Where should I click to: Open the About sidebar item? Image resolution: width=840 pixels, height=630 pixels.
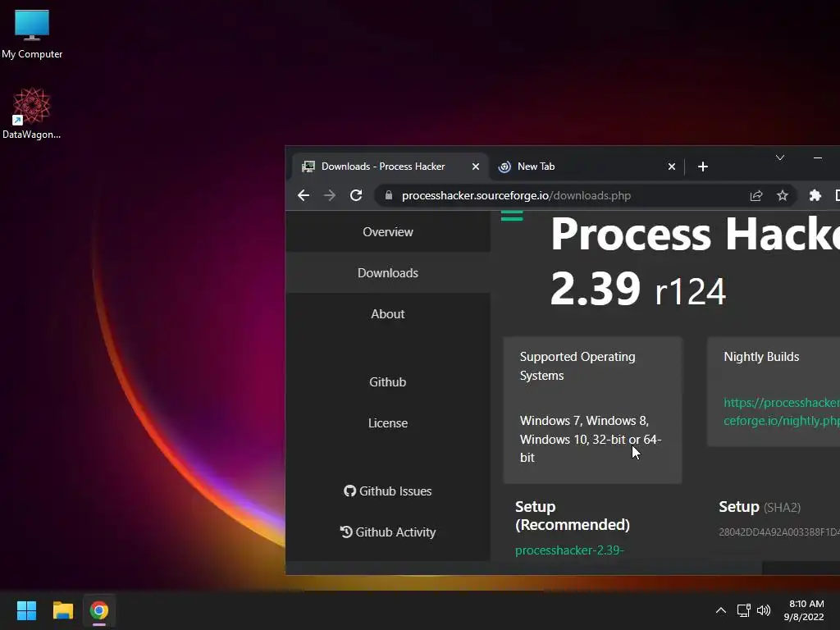tap(388, 314)
